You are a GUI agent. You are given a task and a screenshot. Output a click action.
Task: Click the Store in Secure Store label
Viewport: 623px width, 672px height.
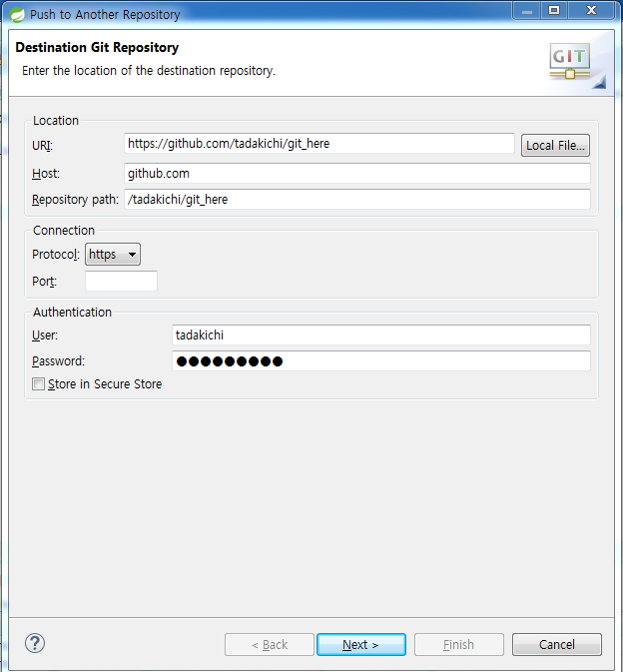click(105, 384)
